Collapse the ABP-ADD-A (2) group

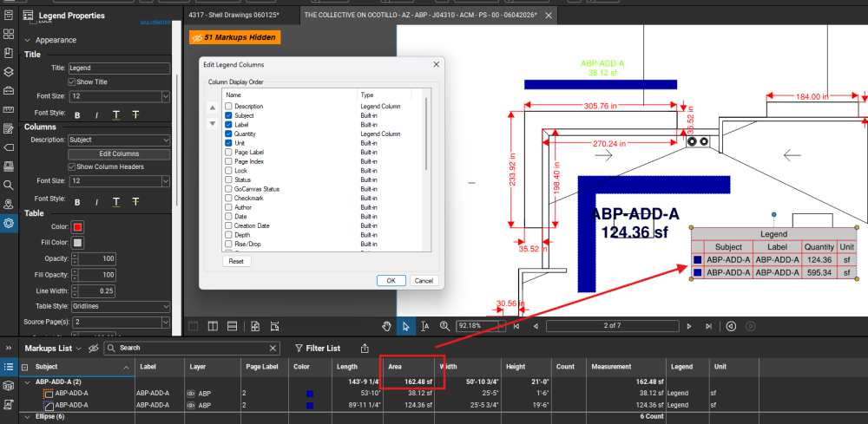click(x=28, y=382)
